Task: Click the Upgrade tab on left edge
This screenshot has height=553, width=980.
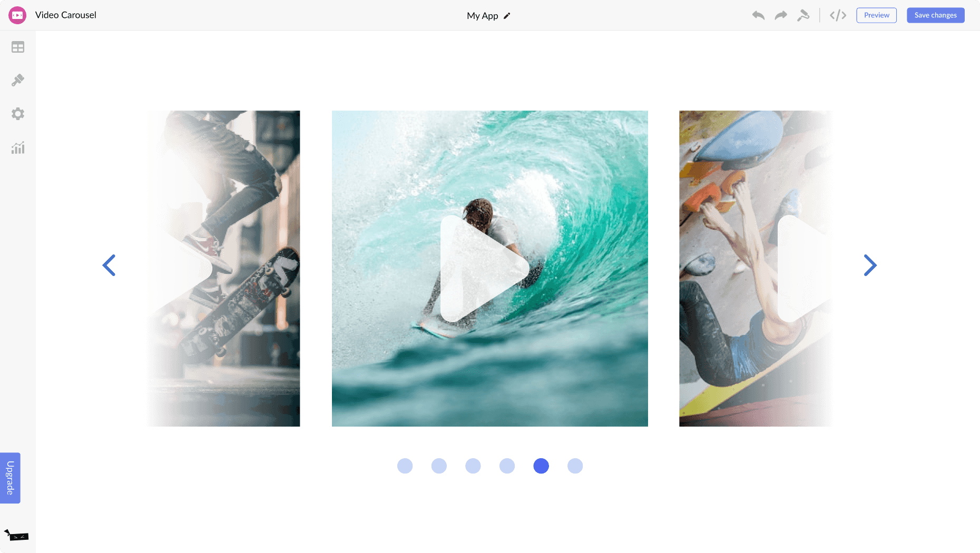Action: [x=10, y=478]
